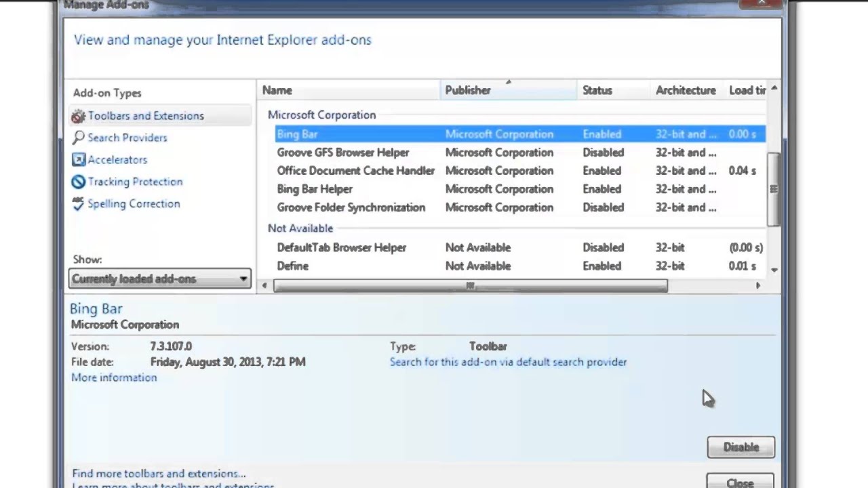Click the (0.00 s) load time value

tap(746, 247)
